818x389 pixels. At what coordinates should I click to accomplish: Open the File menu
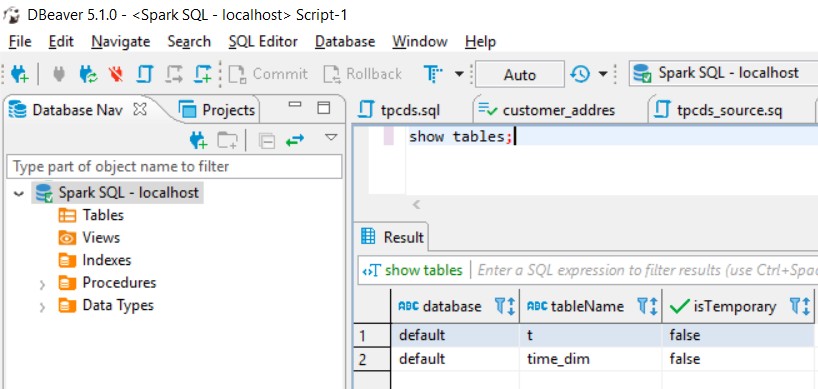(x=20, y=42)
